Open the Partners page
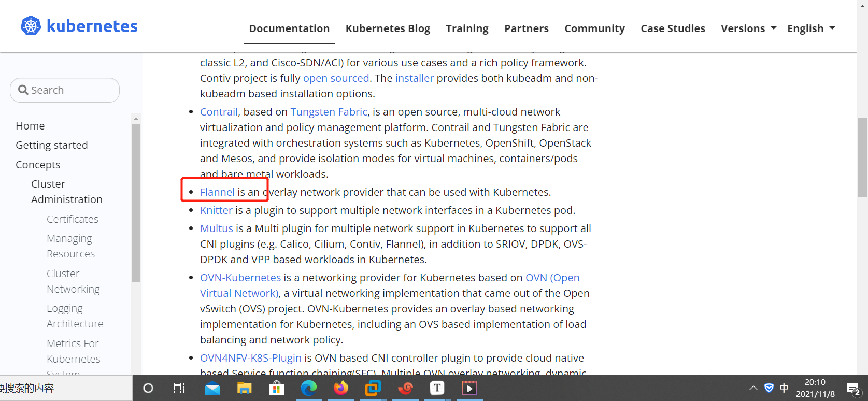868x401 pixels. [x=527, y=28]
